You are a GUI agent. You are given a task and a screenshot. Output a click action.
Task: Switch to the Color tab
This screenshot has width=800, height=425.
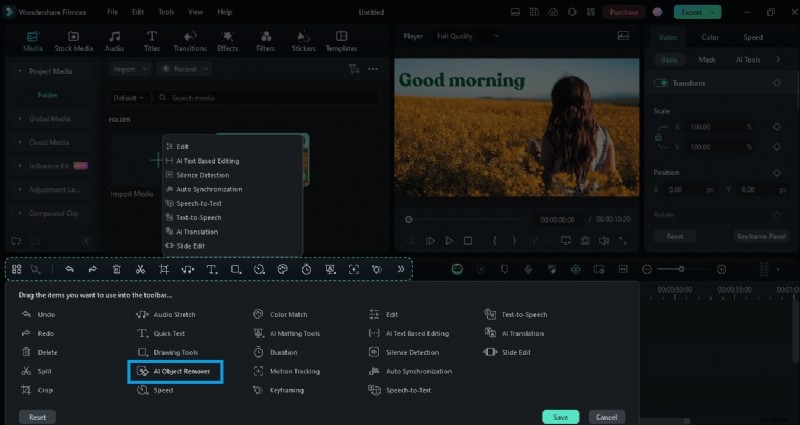click(710, 37)
